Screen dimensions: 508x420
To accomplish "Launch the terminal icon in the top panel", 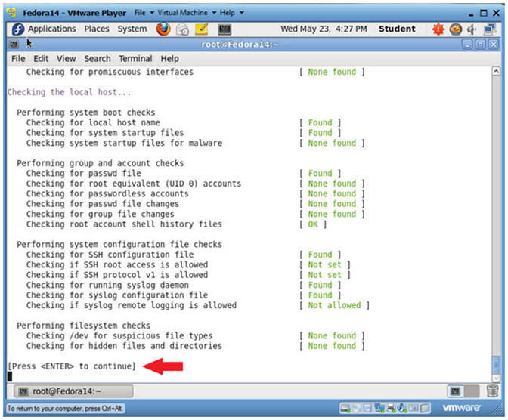I will (225, 29).
